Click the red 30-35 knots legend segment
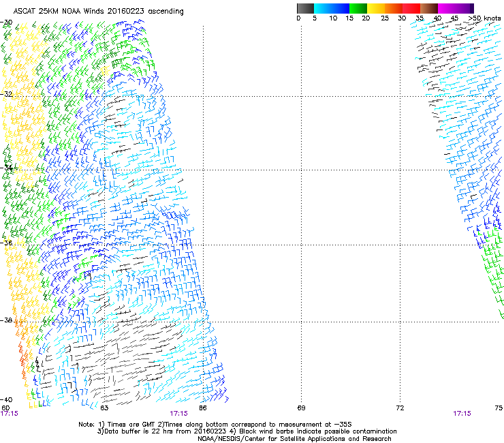 pos(411,8)
